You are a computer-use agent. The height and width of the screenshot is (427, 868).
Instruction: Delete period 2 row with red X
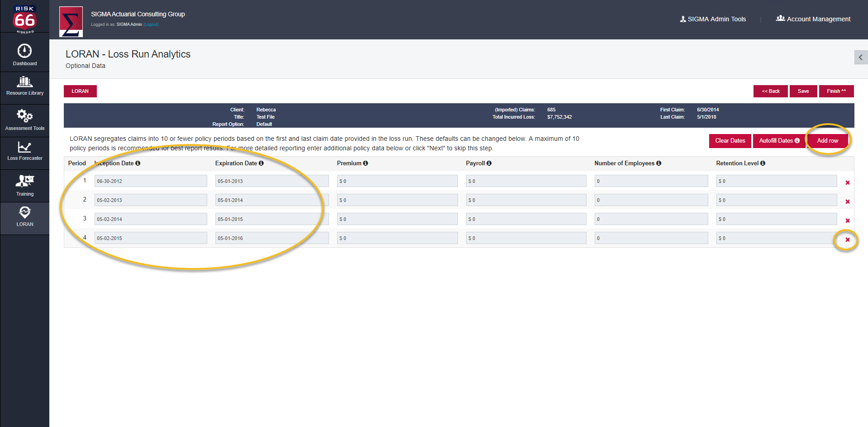848,202
